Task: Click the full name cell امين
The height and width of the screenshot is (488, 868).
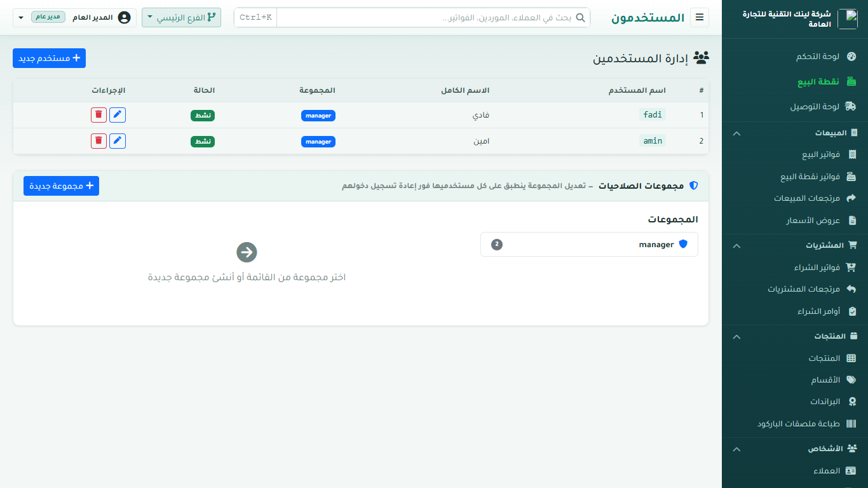Action: pyautogui.click(x=481, y=141)
